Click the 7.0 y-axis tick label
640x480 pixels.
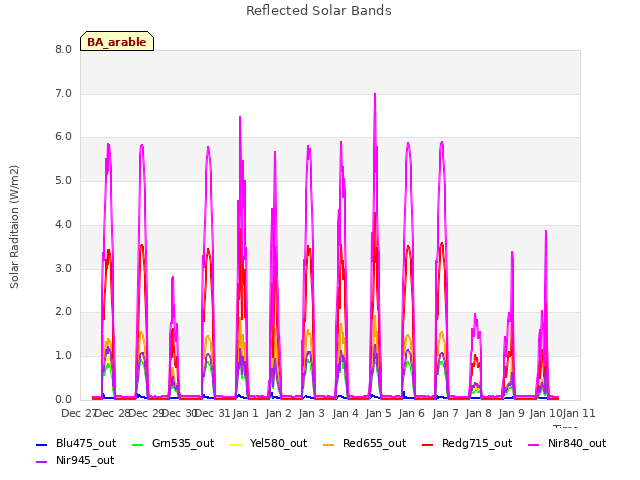click(x=63, y=93)
